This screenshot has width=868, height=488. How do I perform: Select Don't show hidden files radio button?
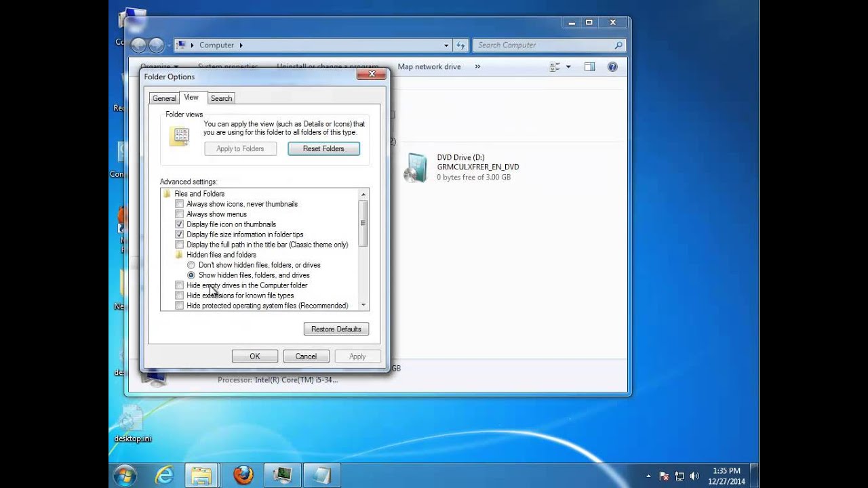191,265
